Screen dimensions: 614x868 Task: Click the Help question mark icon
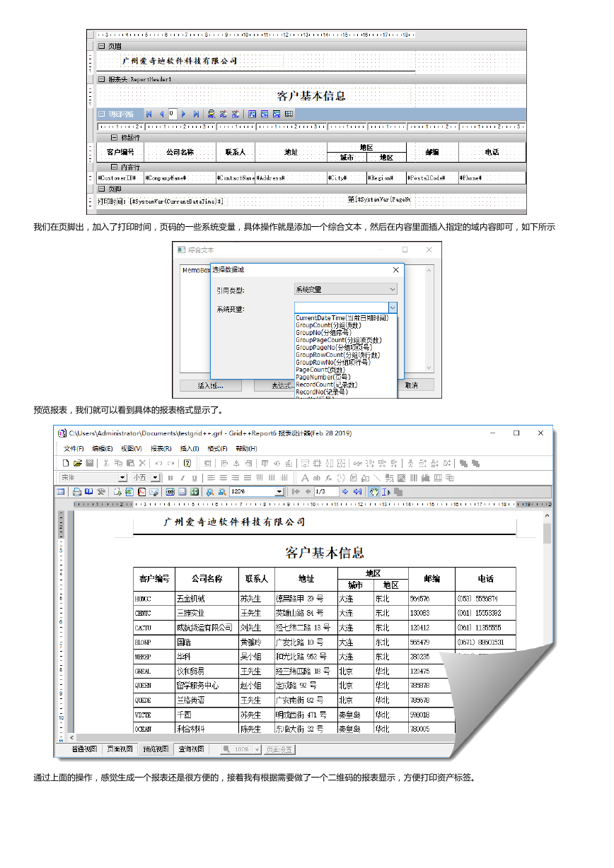click(x=187, y=463)
